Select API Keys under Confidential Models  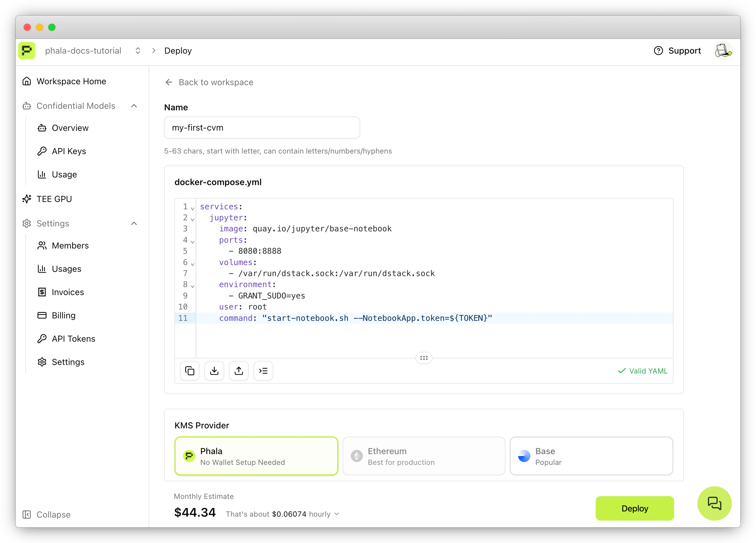69,151
